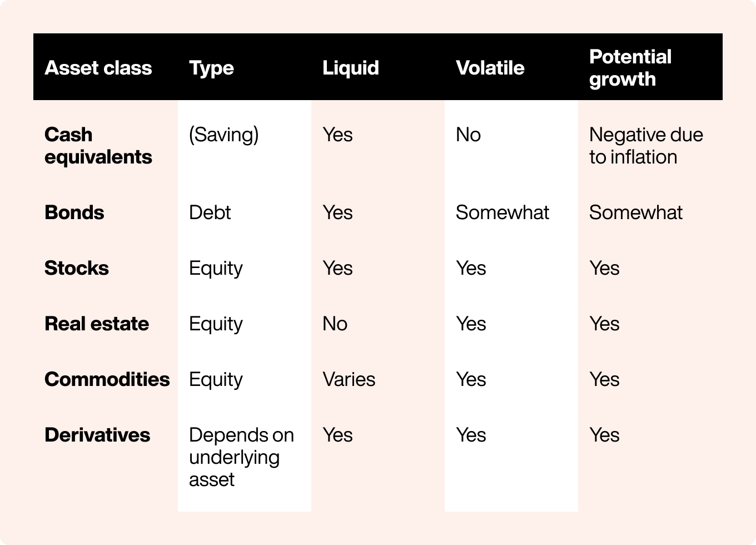
Task: Click 'Somewhat' in Volatile column
Action: (x=503, y=212)
